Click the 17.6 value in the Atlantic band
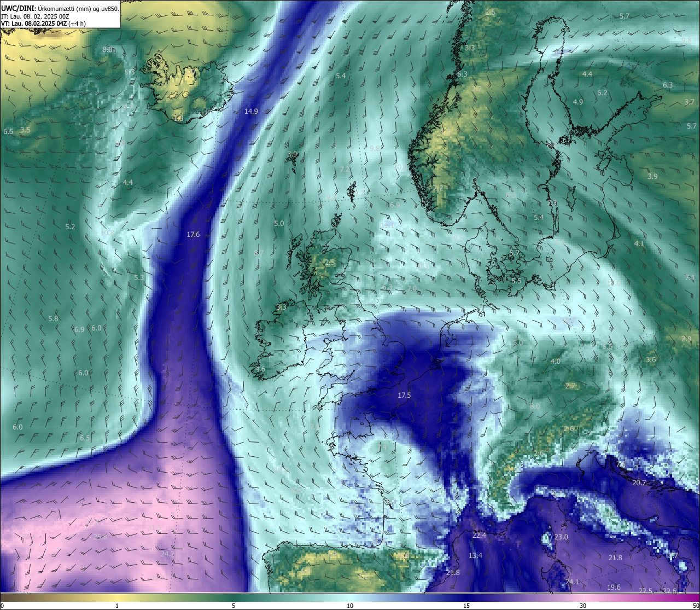Image resolution: width=700 pixels, height=610 pixels. [193, 234]
